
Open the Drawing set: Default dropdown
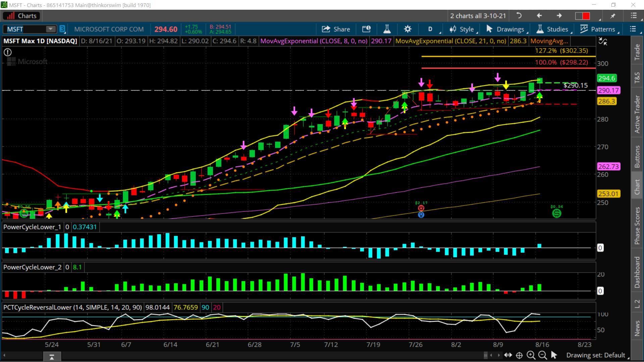tap(597, 355)
